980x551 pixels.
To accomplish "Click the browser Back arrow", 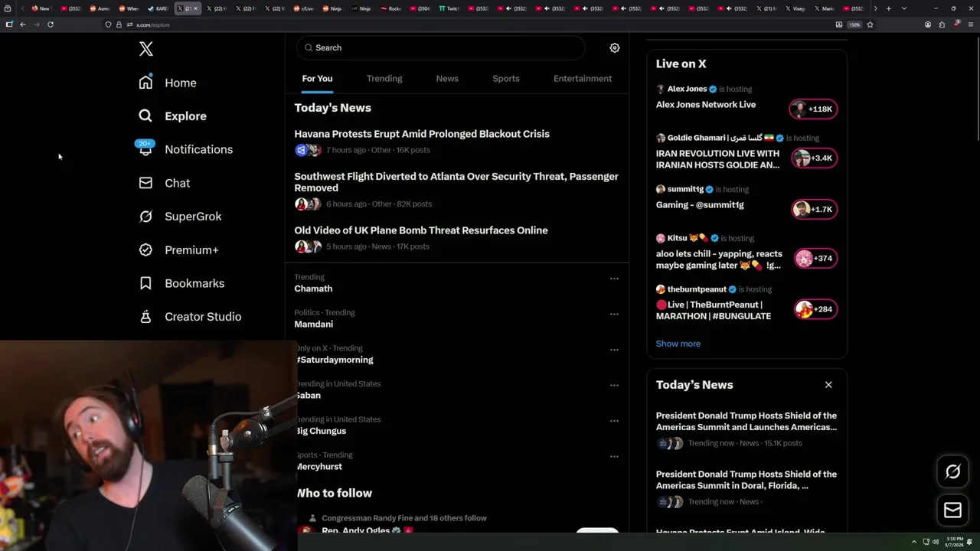I will (23, 24).
